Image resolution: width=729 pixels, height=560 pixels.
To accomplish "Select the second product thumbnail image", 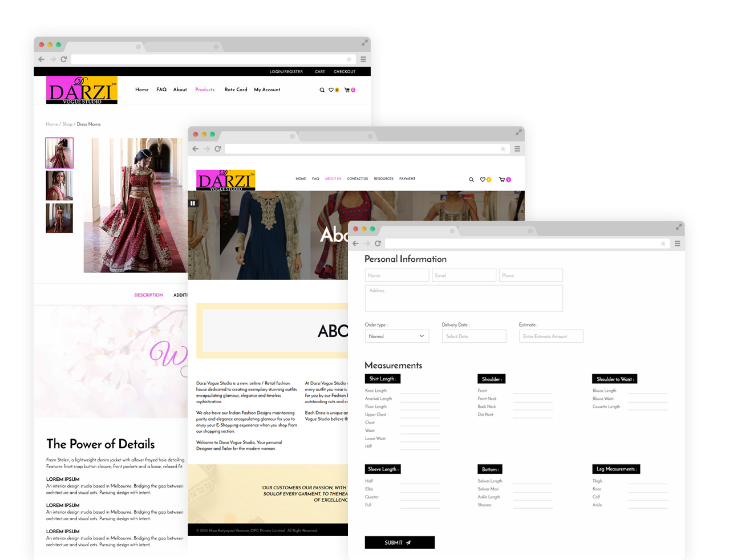I will pyautogui.click(x=59, y=185).
